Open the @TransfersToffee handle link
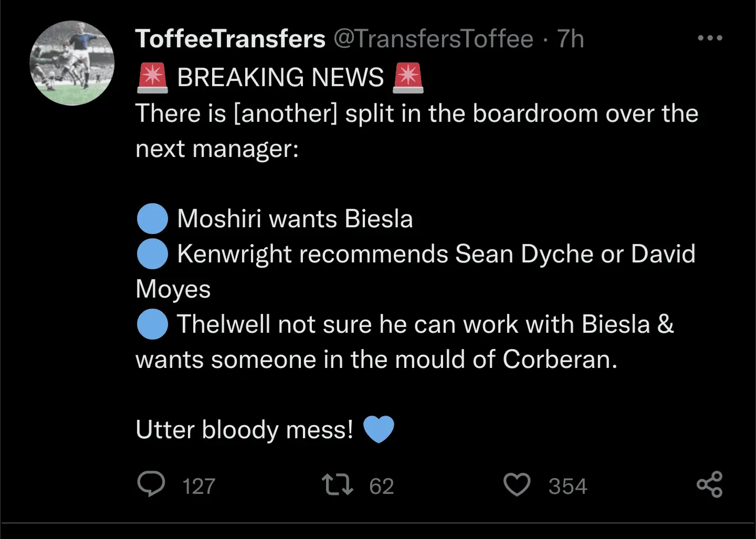Image resolution: width=756 pixels, height=539 pixels. point(433,39)
